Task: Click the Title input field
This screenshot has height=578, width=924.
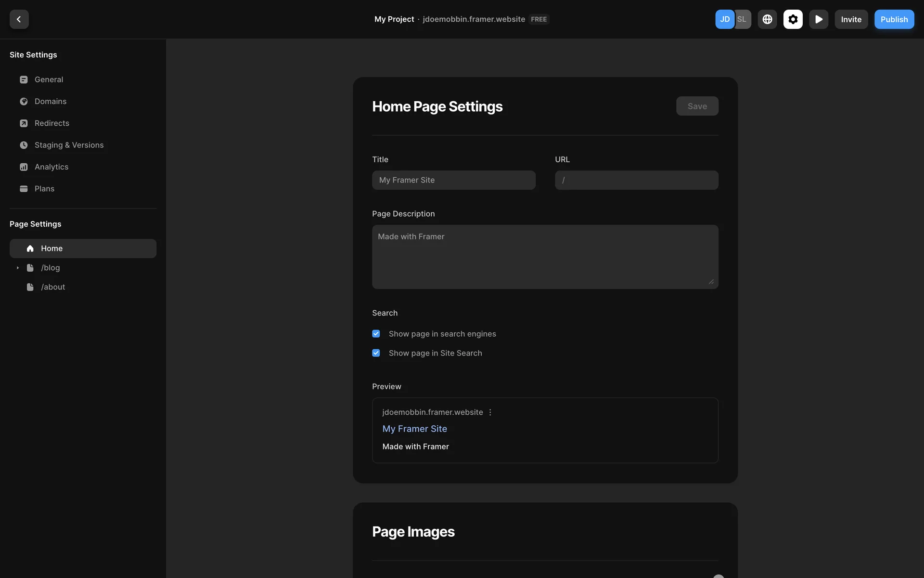Action: click(x=453, y=180)
